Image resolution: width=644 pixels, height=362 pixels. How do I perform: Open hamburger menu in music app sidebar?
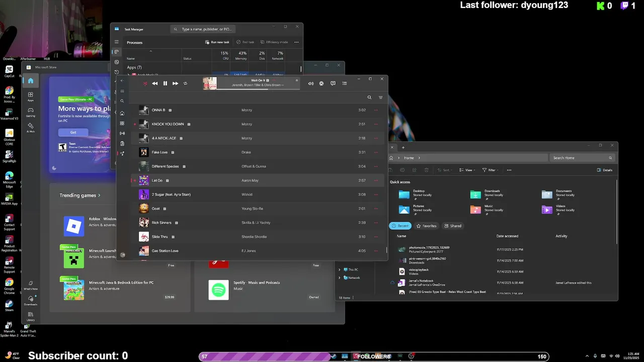tap(122, 91)
